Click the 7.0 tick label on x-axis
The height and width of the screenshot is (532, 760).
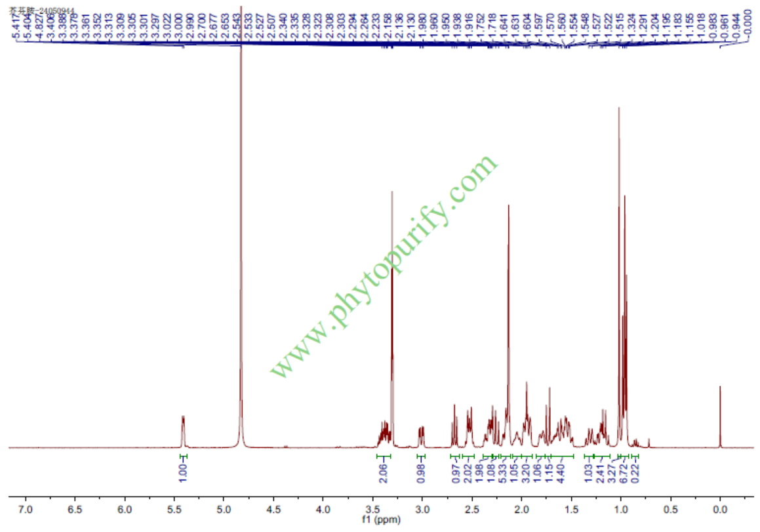click(x=26, y=509)
